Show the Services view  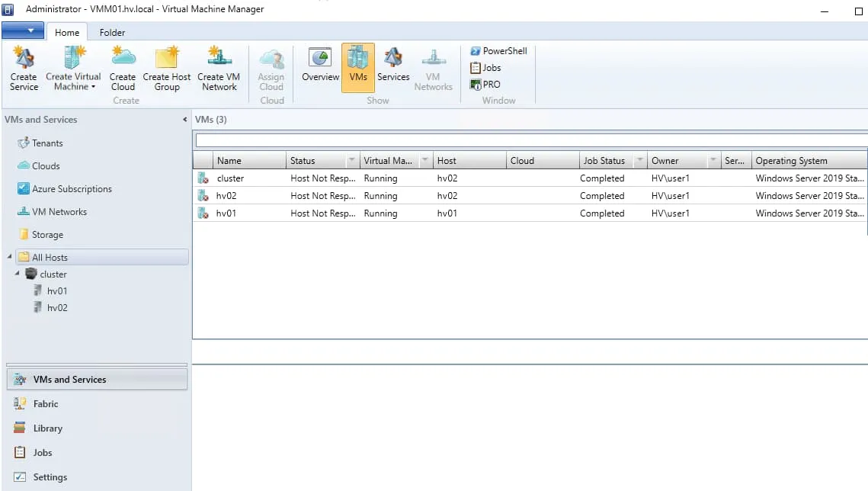pos(393,66)
